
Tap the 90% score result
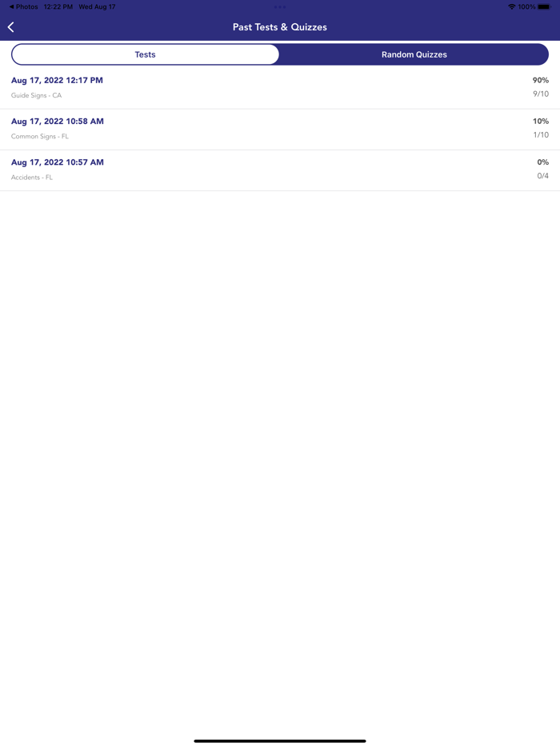click(540, 80)
